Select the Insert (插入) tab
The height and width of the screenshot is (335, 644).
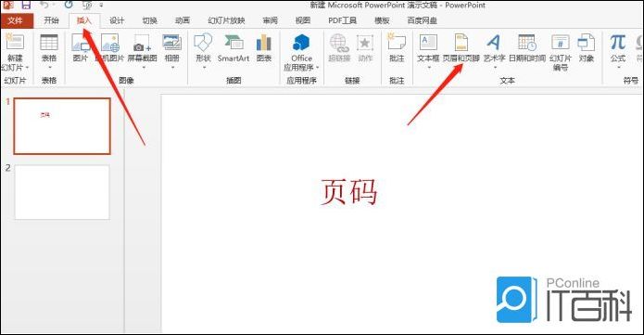tap(84, 20)
